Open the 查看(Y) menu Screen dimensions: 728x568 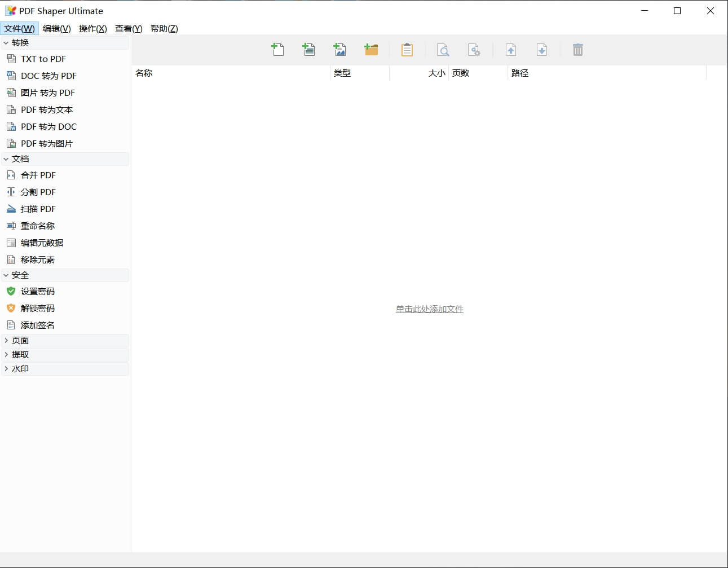click(129, 29)
